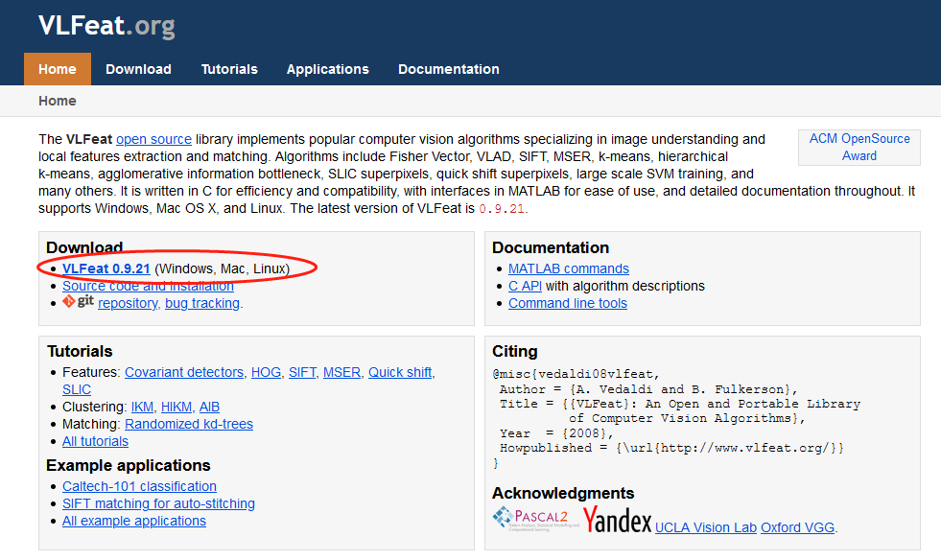Click the PASCAL2 logo

pyautogui.click(x=535, y=519)
